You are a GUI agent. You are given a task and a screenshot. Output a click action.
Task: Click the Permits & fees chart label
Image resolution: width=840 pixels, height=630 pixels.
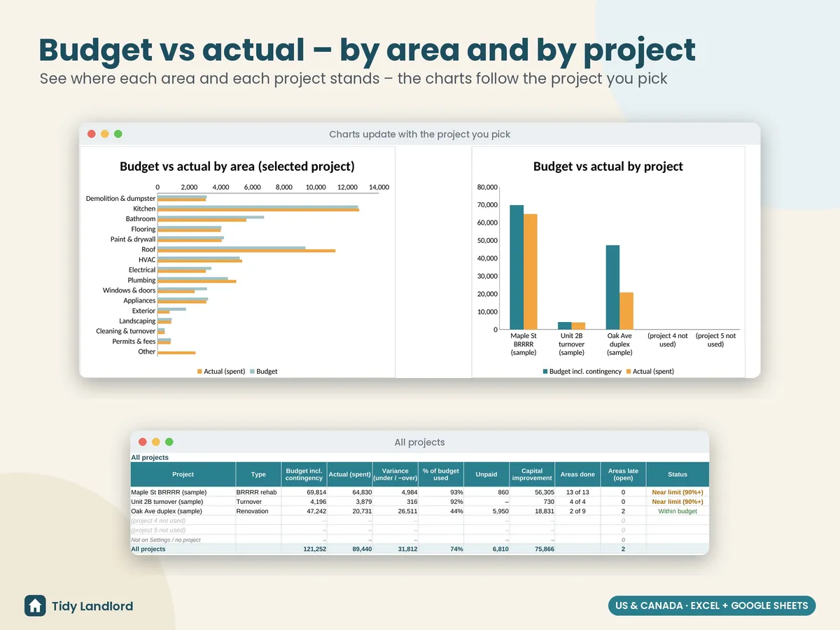point(134,342)
